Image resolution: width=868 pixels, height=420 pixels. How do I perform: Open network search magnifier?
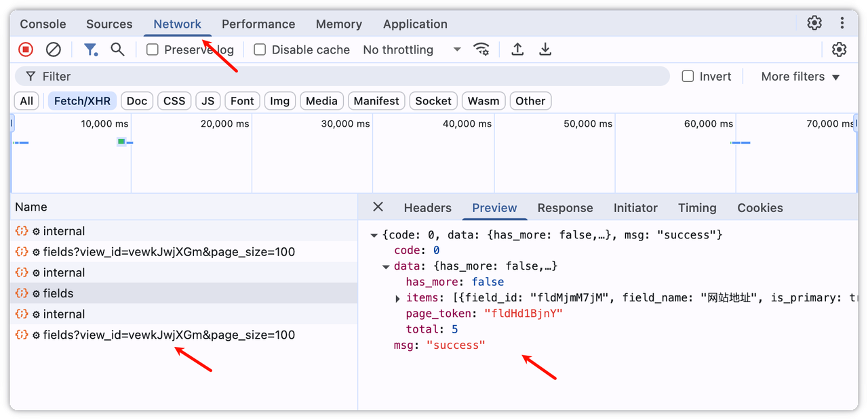pyautogui.click(x=118, y=49)
